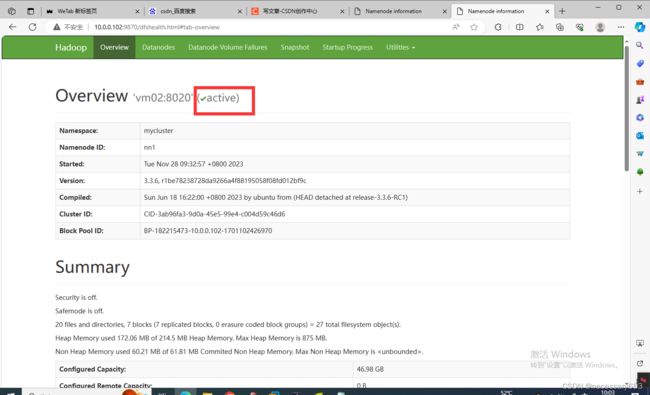Open split screen view icon
The image size is (650, 395).
[x=519, y=27]
